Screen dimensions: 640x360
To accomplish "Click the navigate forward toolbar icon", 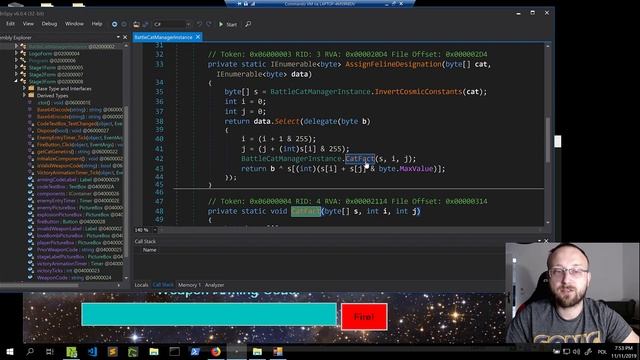I will (124, 24).
